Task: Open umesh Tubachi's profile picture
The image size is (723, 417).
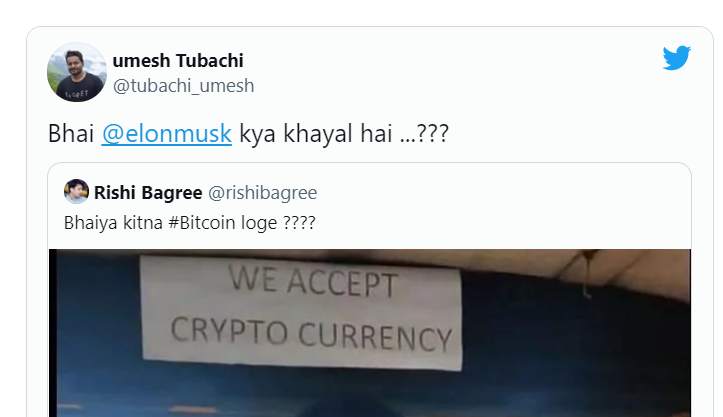Action: (77, 72)
